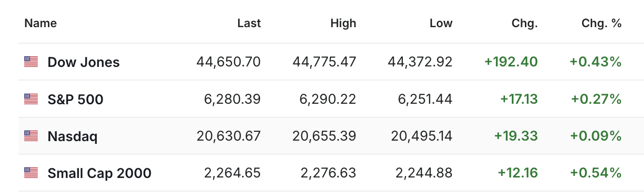Select Dow Jones last price 44,650.70
This screenshot has width=644, height=193.
[x=229, y=62]
